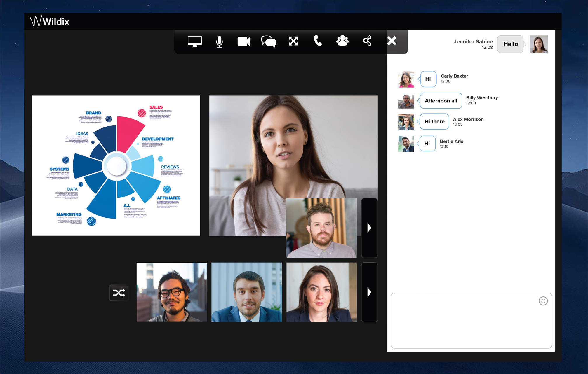Leave the conference with the X button

(x=392, y=41)
